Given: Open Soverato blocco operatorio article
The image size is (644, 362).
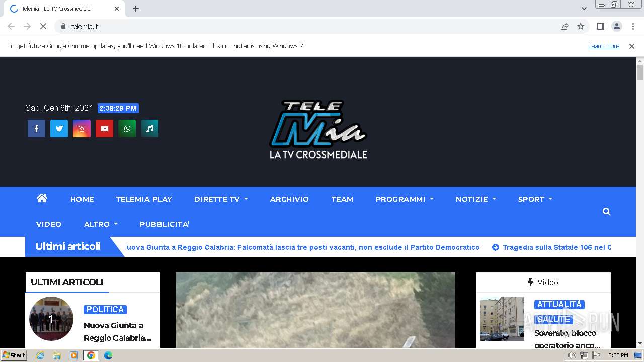Looking at the screenshot, I should pyautogui.click(x=567, y=339).
